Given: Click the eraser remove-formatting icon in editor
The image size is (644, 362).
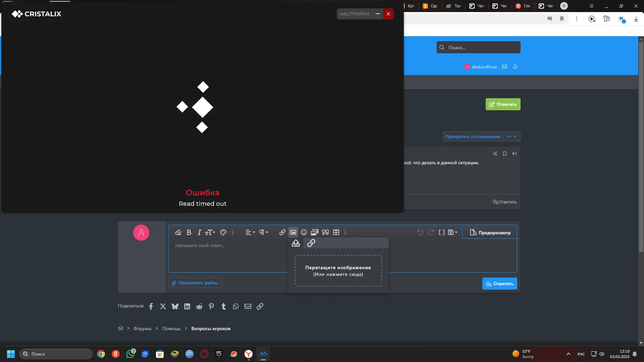Looking at the screenshot, I should tap(178, 232).
